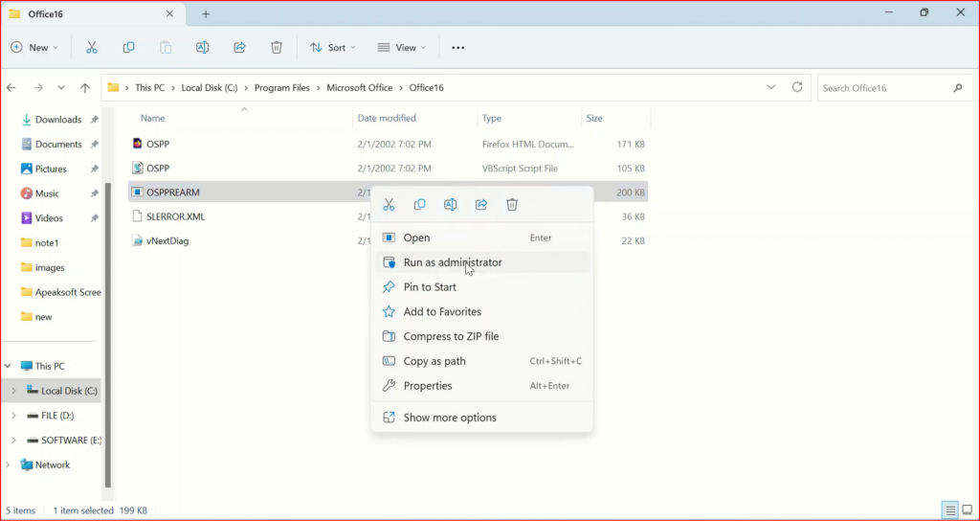Image resolution: width=980 pixels, height=521 pixels.
Task: Select the OSPPREARM file row
Action: point(388,193)
